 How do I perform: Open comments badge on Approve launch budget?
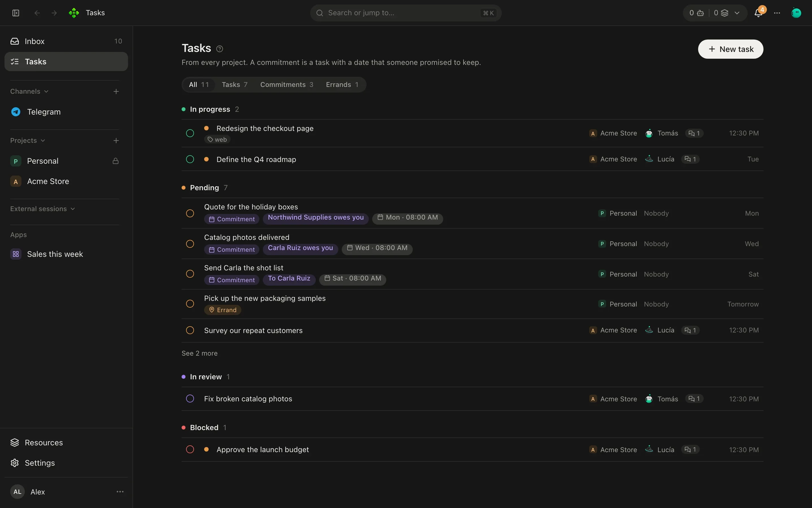coord(690,450)
